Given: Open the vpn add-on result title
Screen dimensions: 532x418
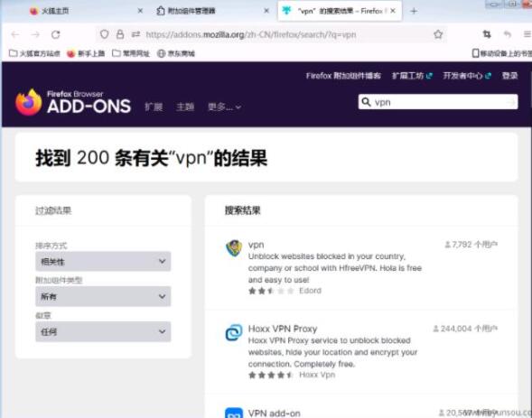Looking at the screenshot, I should (256, 245).
